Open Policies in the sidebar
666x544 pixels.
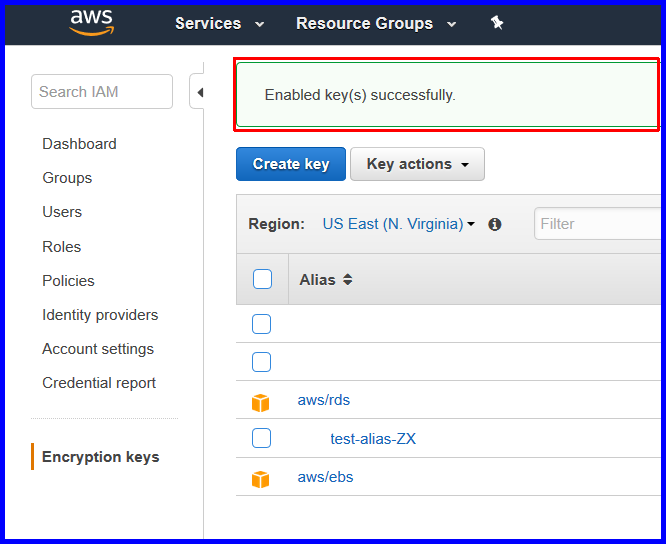[x=68, y=281]
